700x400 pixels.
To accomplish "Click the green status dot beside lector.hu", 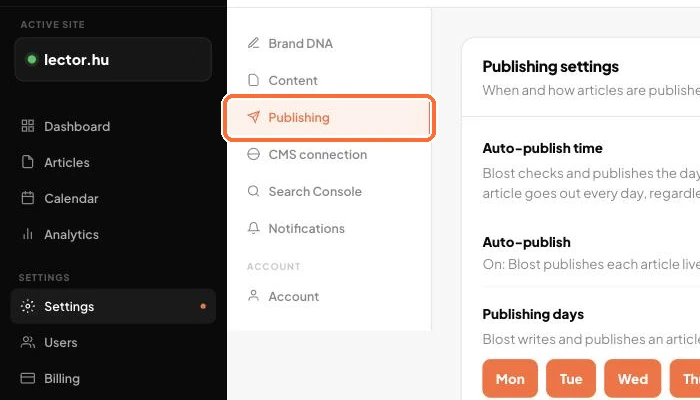I will (32, 59).
